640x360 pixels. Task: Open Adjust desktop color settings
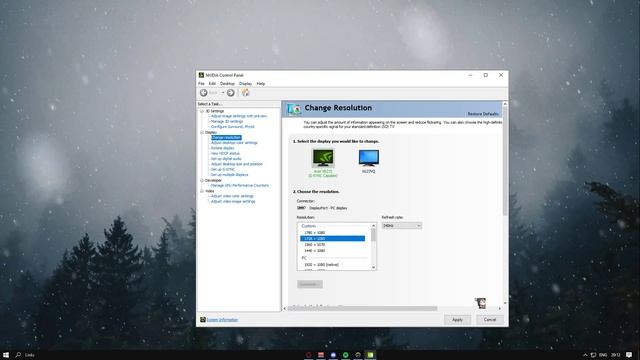point(234,143)
